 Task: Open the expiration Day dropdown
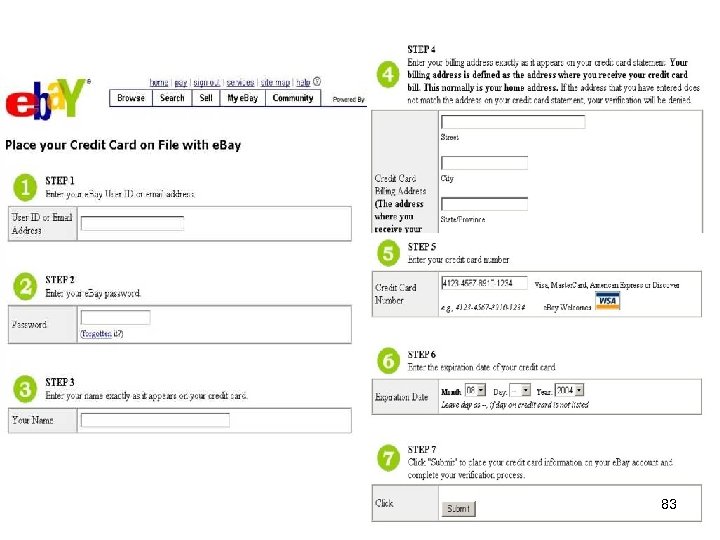pos(520,391)
